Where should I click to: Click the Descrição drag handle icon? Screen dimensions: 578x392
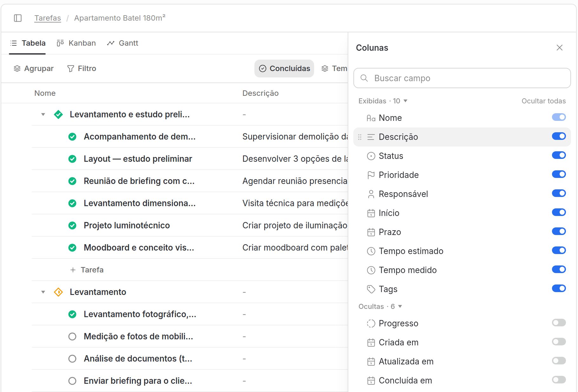pyautogui.click(x=360, y=137)
